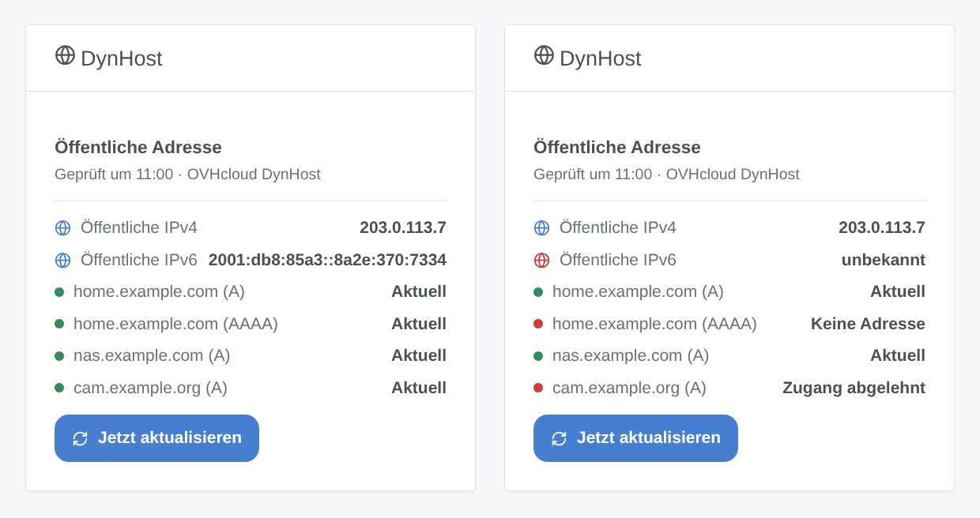Click the red IPv6 globe icon in right card
The width and height of the screenshot is (980, 518).
[x=542, y=261]
